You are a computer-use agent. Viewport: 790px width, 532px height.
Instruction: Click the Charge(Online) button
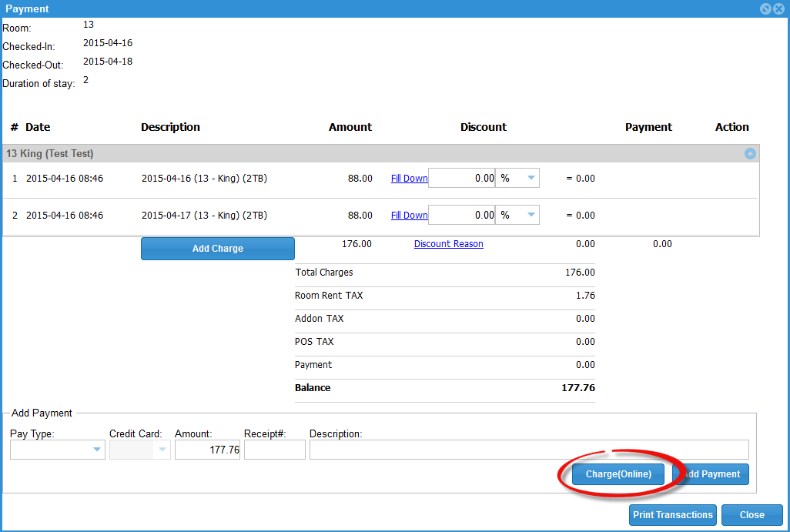tap(618, 474)
